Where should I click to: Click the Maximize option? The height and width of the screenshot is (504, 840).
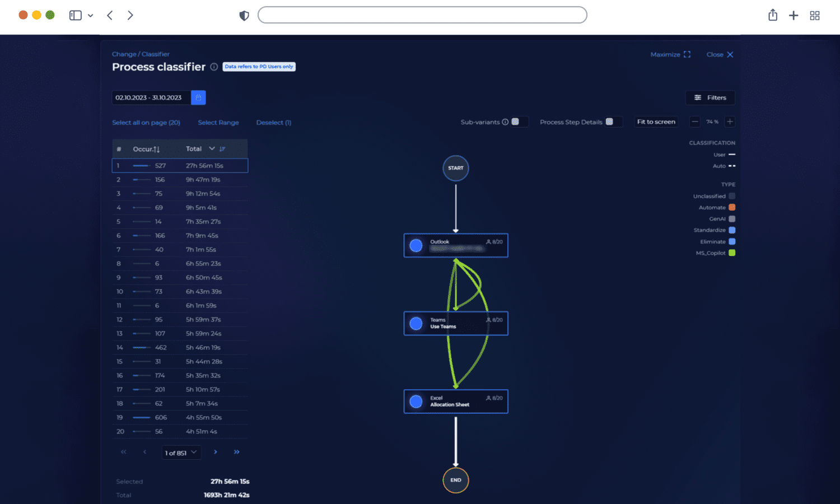[x=670, y=54]
